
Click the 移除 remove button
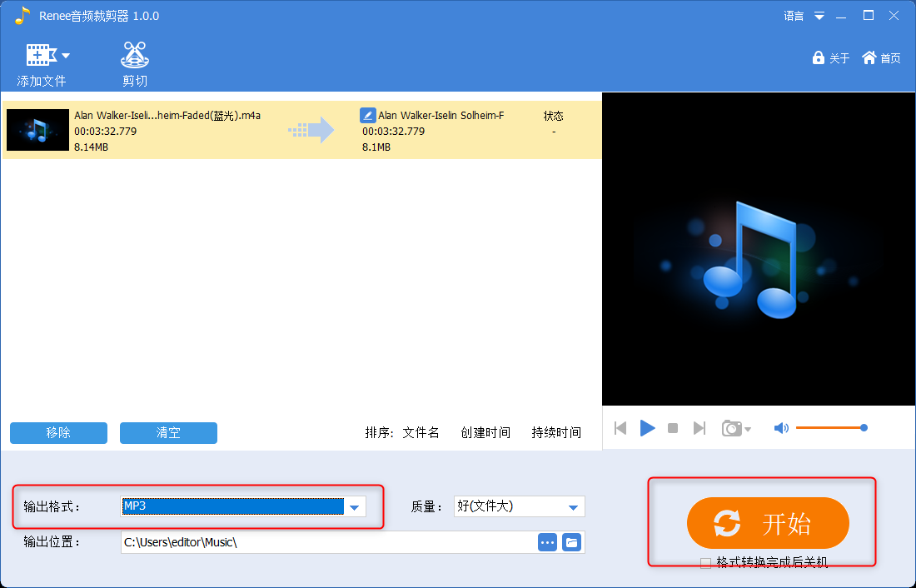tap(58, 432)
